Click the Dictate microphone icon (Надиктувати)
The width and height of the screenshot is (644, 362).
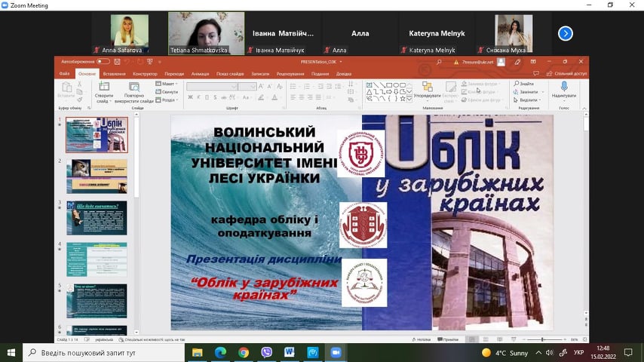pos(563,87)
